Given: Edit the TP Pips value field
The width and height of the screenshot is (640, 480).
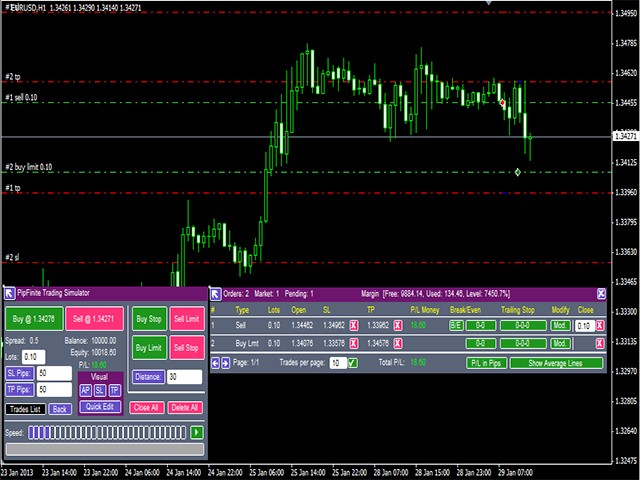Looking at the screenshot, I should click(x=54, y=390).
